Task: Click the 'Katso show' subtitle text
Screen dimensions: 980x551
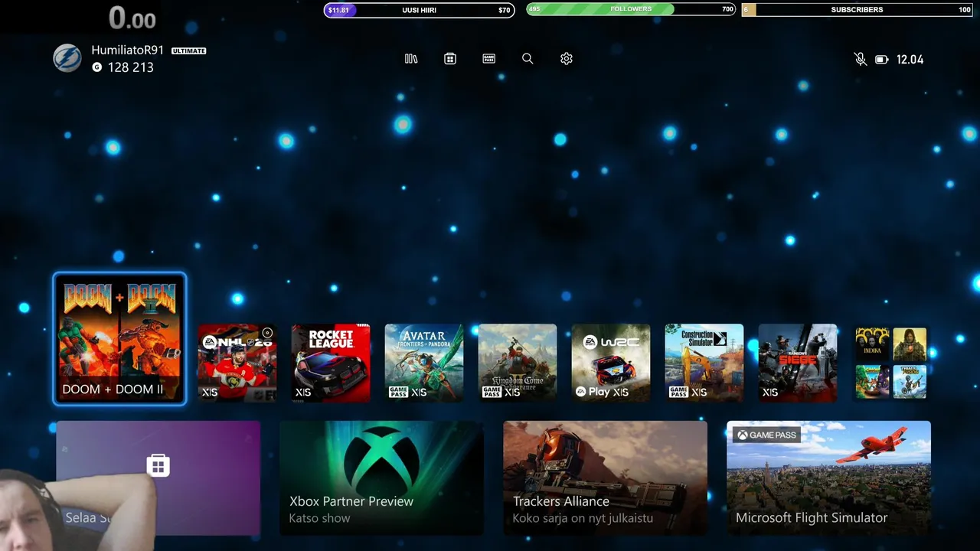Action: click(x=319, y=518)
